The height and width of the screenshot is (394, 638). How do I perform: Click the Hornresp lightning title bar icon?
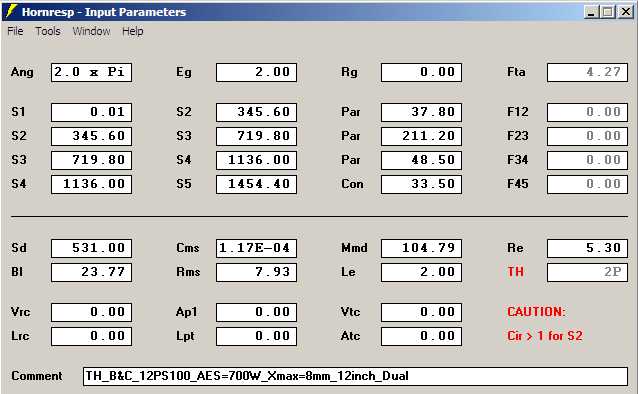[x=12, y=11]
